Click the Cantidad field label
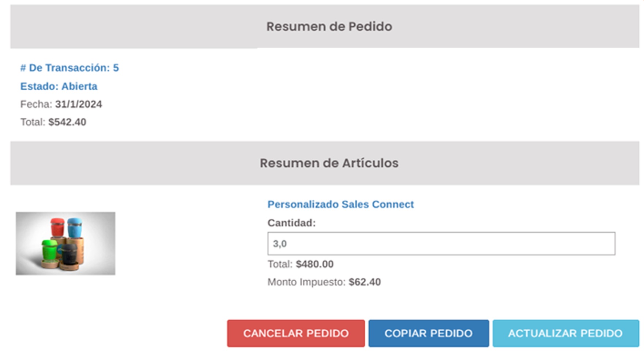This screenshot has height=361, width=644. pyautogui.click(x=291, y=223)
